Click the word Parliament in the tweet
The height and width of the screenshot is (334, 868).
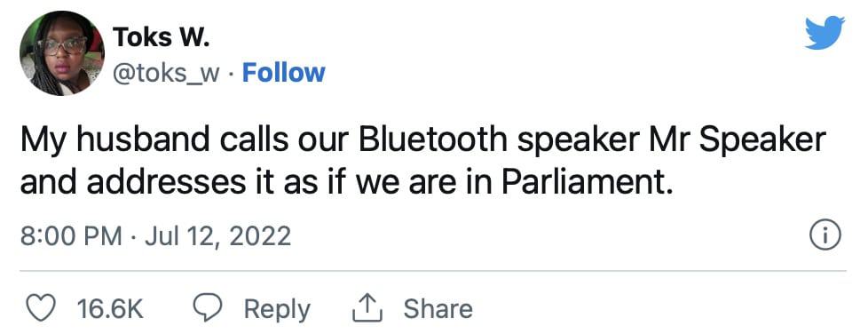tap(584, 184)
